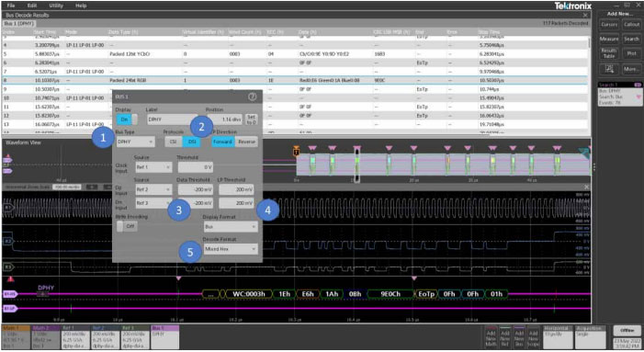Set LP Direction to Forward

coord(223,142)
